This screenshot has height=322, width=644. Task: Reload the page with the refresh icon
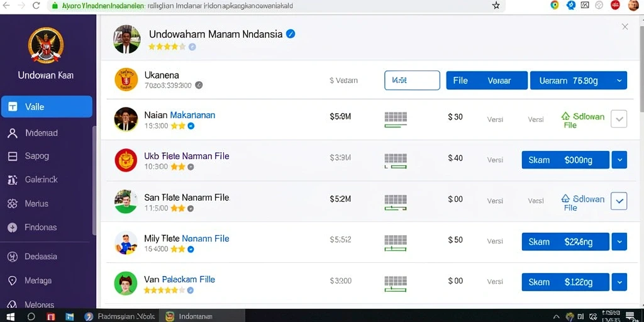(x=36, y=5)
